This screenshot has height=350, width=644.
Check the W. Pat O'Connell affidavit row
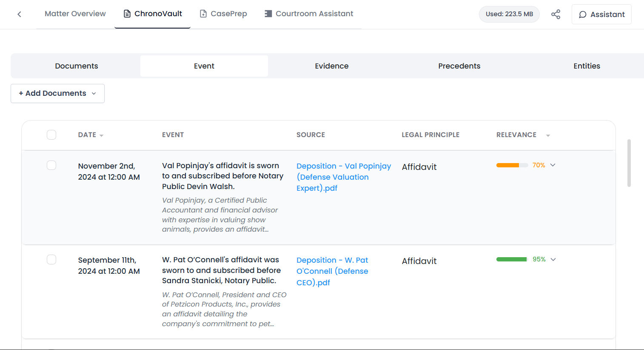(x=51, y=259)
